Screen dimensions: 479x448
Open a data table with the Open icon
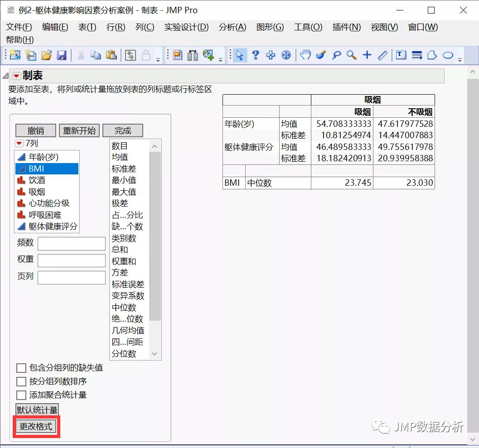(47, 55)
